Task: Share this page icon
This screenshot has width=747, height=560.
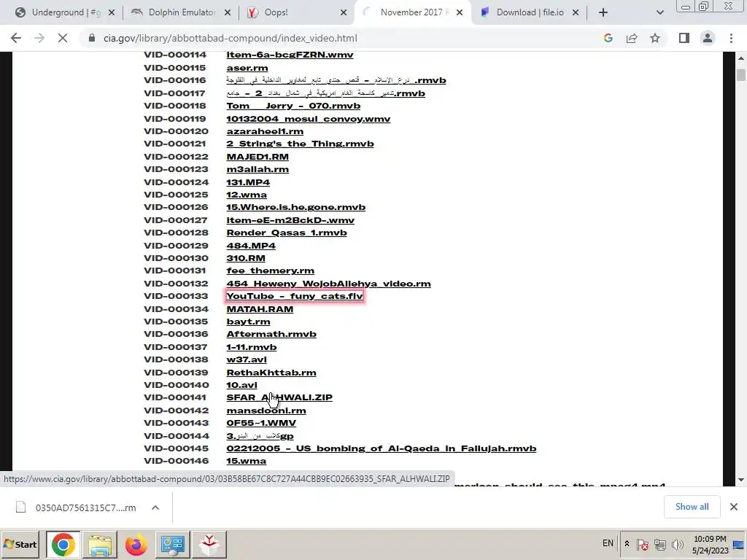Action: [x=632, y=38]
